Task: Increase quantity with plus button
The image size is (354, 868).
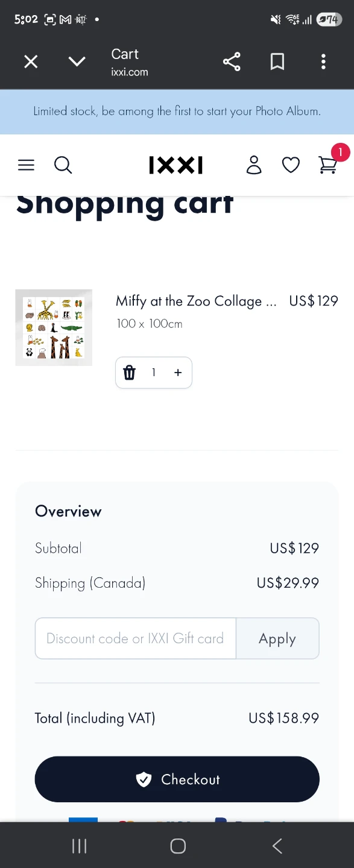Action: [x=178, y=373]
